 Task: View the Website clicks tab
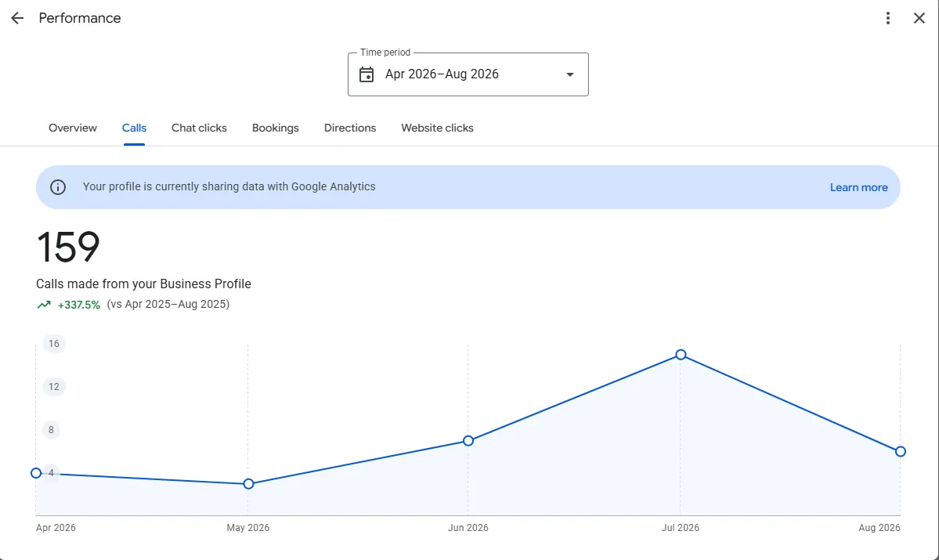pos(437,128)
